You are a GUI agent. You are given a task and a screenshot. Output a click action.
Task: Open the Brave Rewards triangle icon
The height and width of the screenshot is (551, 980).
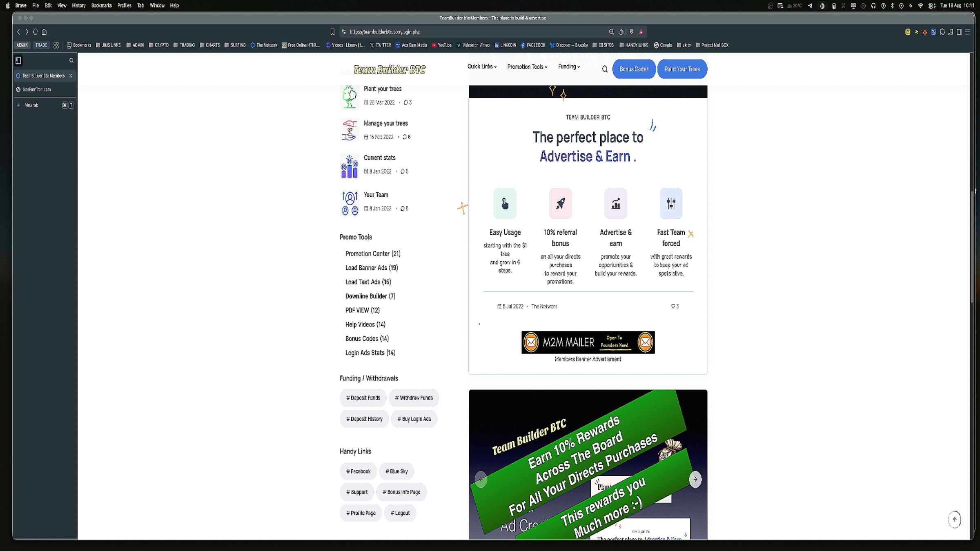[641, 32]
